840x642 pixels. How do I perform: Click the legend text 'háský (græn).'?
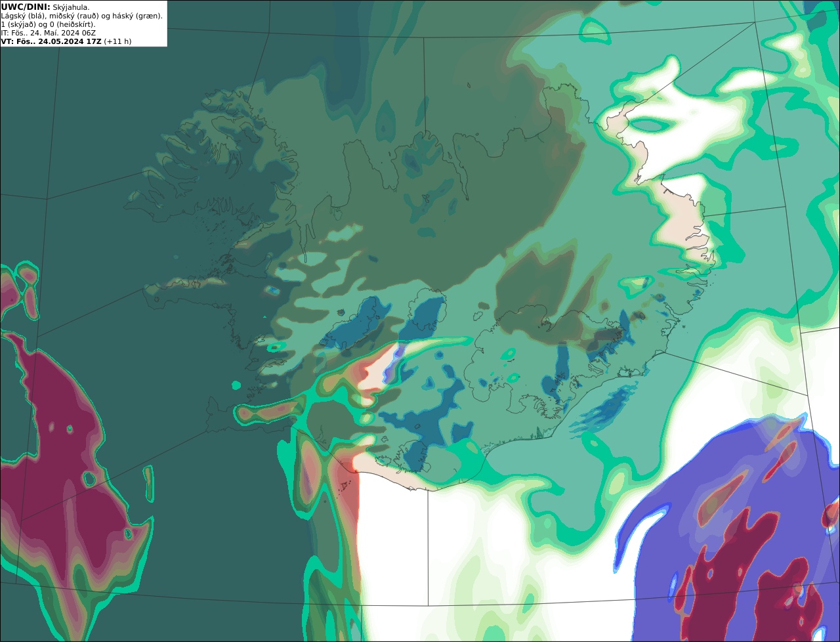pos(137,16)
